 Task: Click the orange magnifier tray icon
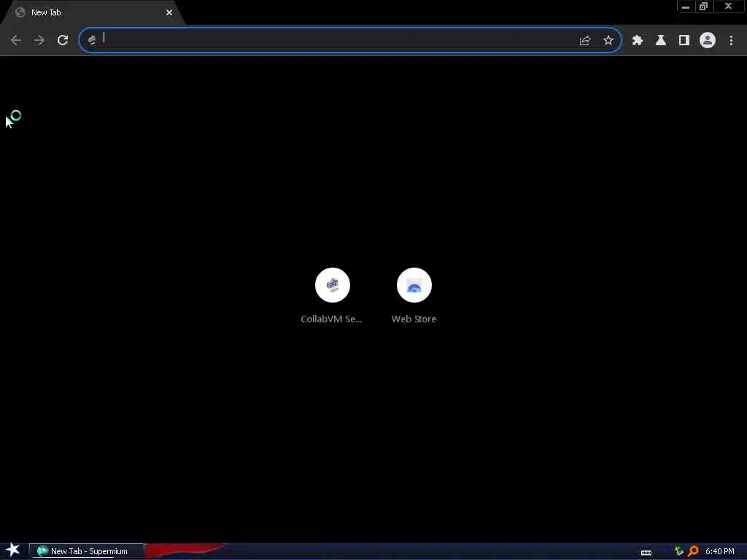click(x=693, y=551)
